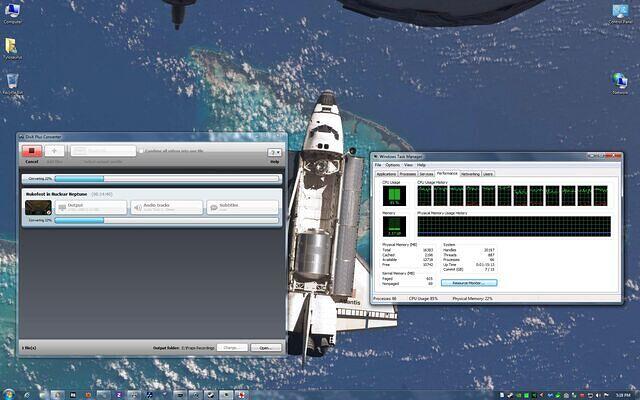Expand the Output settings box
Viewport: 640px width, 400px height.
(x=92, y=207)
